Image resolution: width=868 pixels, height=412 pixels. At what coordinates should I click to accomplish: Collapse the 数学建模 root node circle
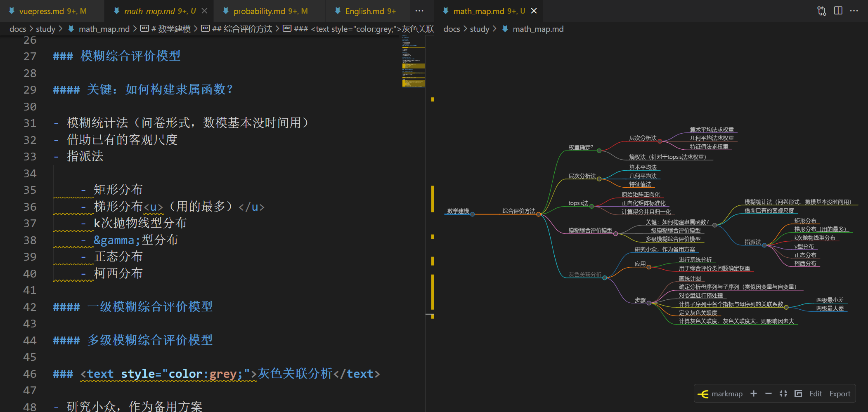(x=472, y=214)
